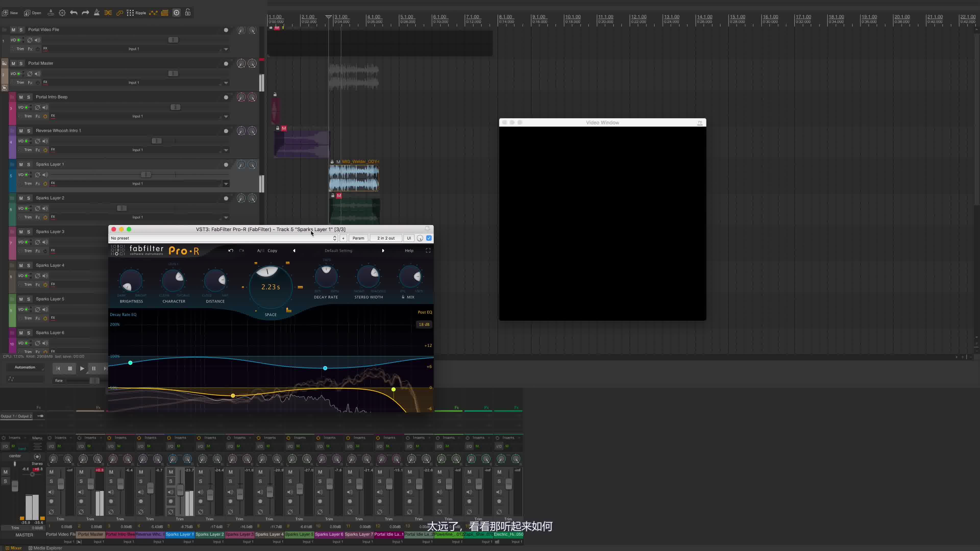Click the Sparks Layer 1 volume slider handle
980x551 pixels.
click(146, 174)
